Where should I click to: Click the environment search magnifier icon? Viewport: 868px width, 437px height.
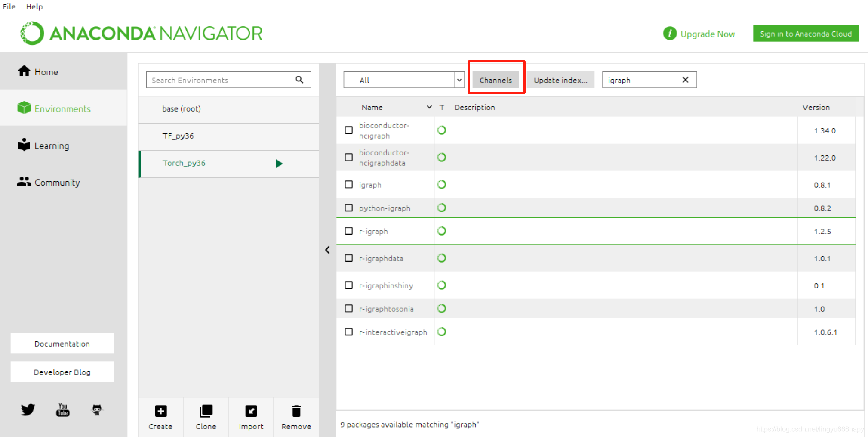299,80
